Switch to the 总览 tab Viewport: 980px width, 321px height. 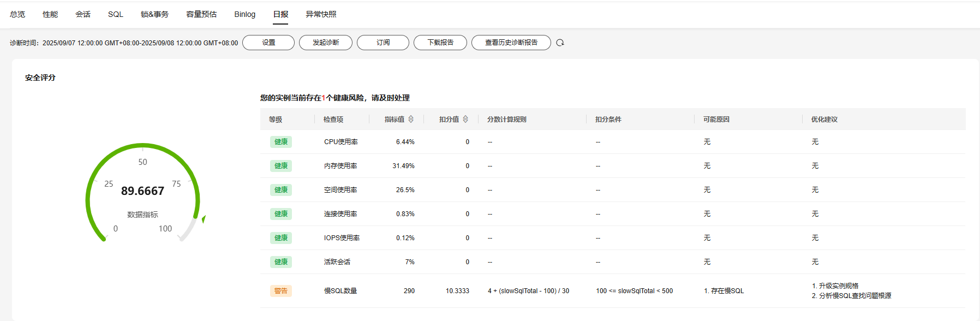click(x=17, y=14)
